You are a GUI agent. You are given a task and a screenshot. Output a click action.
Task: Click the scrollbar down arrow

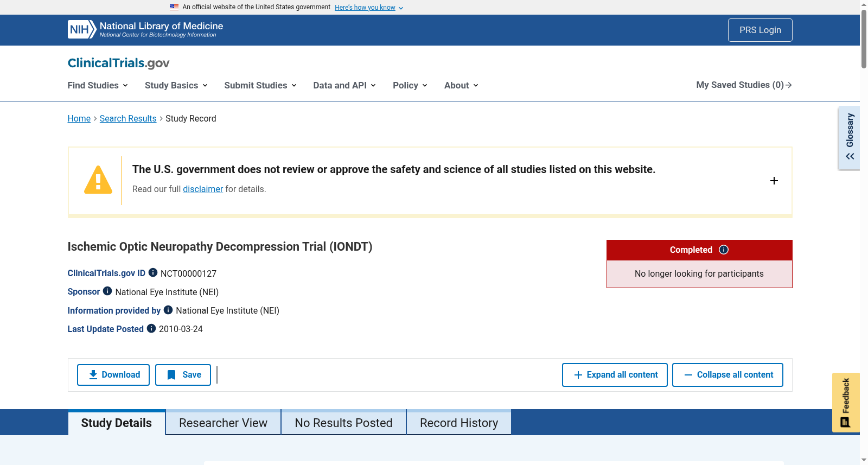864,460
